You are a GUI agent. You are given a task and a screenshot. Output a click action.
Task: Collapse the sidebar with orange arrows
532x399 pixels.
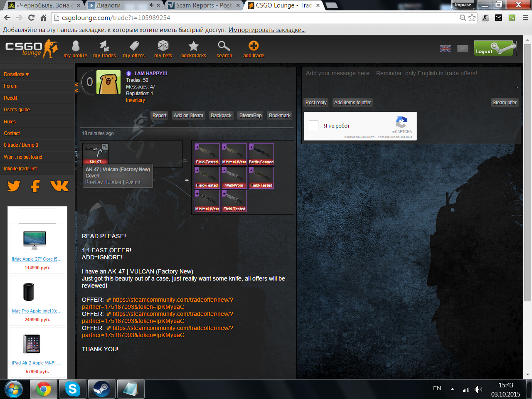coord(76,87)
